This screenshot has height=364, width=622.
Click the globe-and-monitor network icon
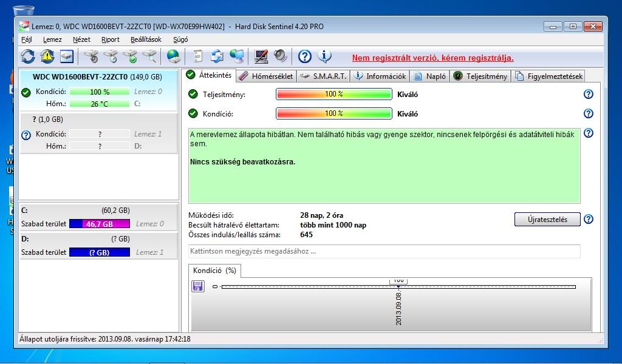[237, 56]
